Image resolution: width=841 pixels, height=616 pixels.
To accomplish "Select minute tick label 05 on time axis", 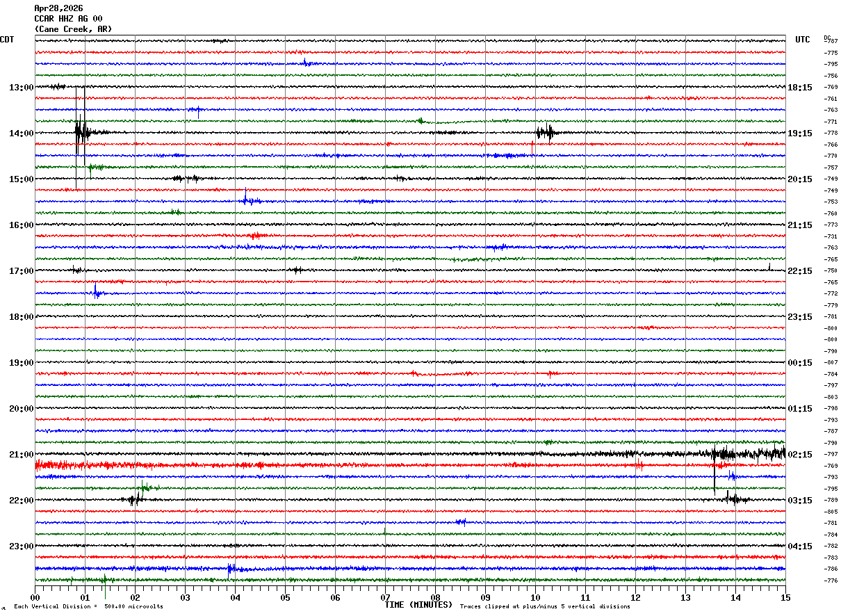I will pyautogui.click(x=285, y=598).
